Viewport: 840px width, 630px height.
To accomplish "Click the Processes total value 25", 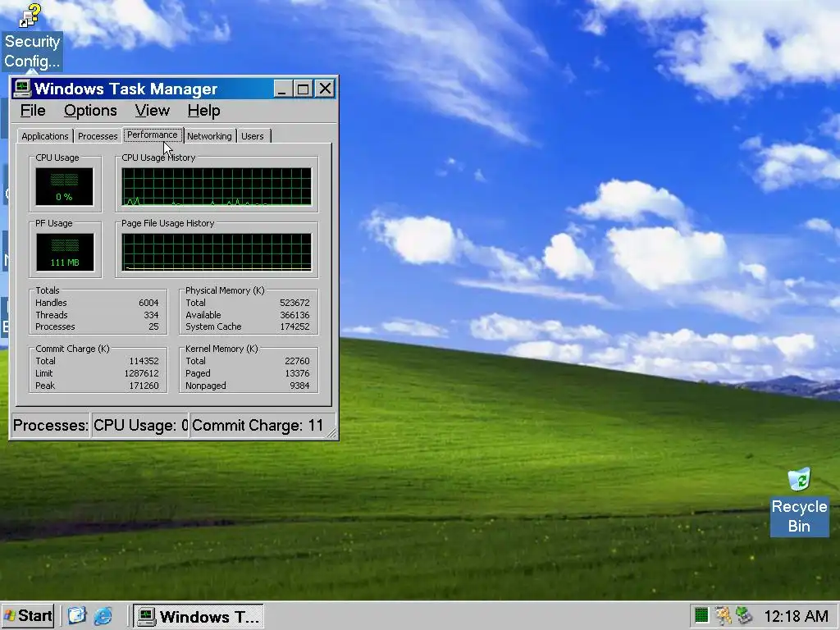I will coord(153,326).
